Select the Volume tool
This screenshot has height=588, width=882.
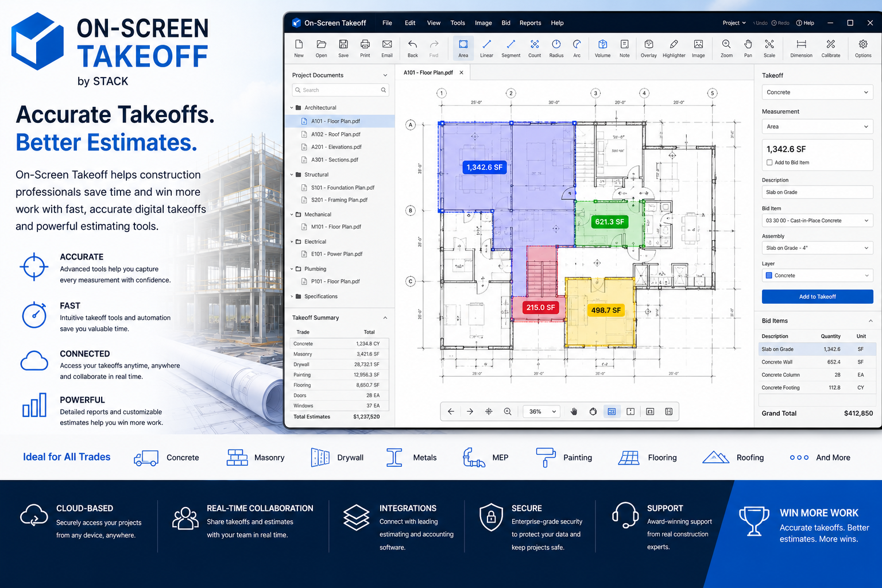[602, 48]
